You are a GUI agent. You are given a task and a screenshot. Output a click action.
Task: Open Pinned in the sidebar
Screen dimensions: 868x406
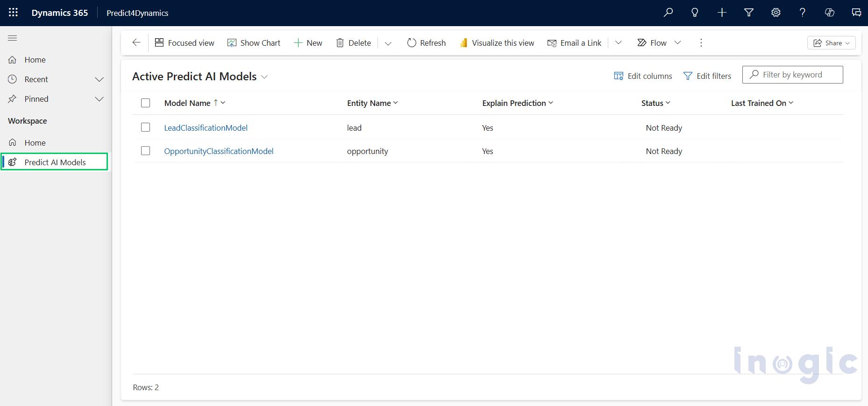[x=36, y=99]
